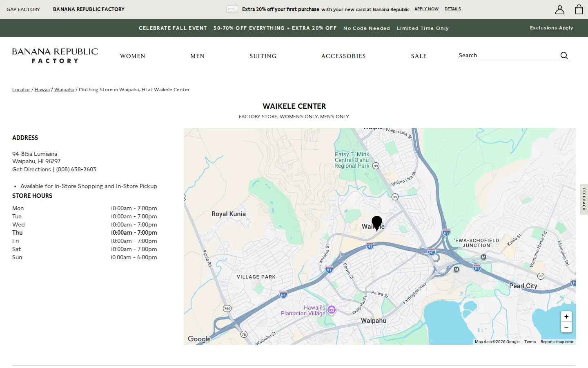Image resolution: width=588 pixels, height=368 pixels.
Task: Zoom out on the map
Action: (566, 327)
